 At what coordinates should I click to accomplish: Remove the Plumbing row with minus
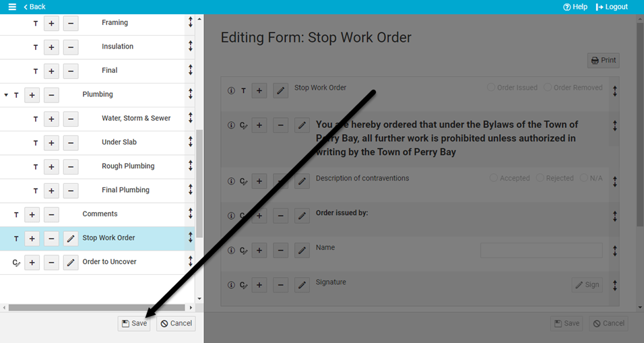coord(51,95)
